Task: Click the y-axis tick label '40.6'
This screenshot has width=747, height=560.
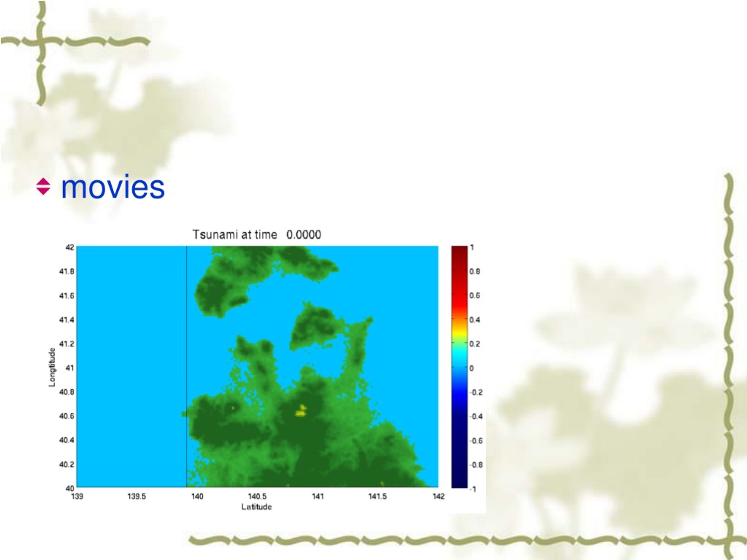Action: [x=67, y=416]
